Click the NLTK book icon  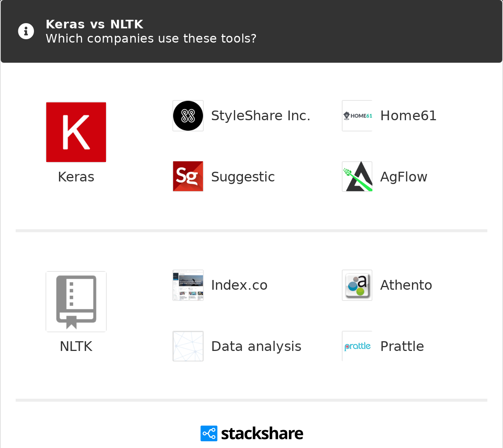point(76,302)
